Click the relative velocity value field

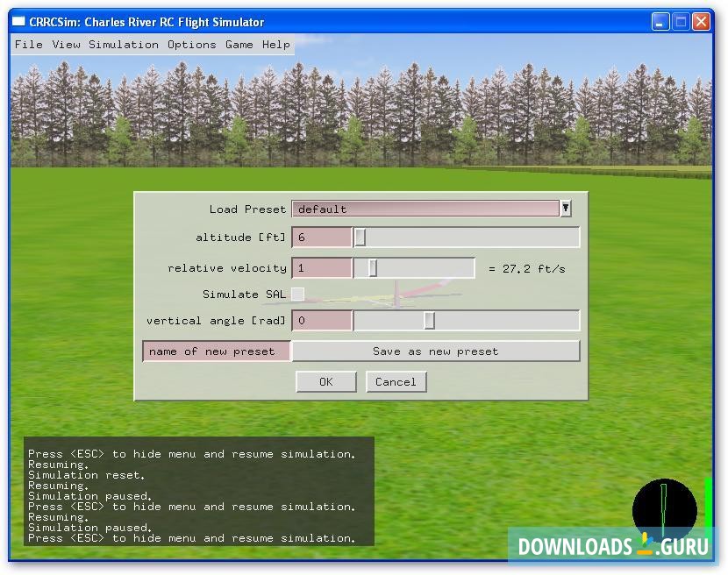coord(322,267)
